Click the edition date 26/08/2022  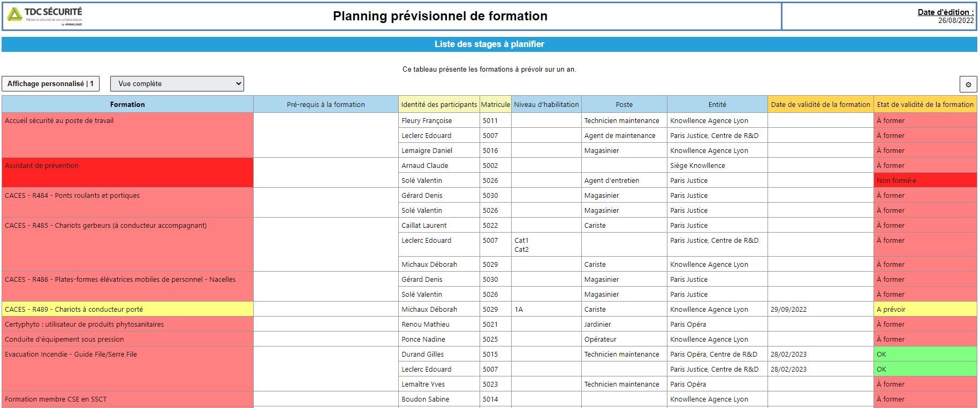(956, 20)
